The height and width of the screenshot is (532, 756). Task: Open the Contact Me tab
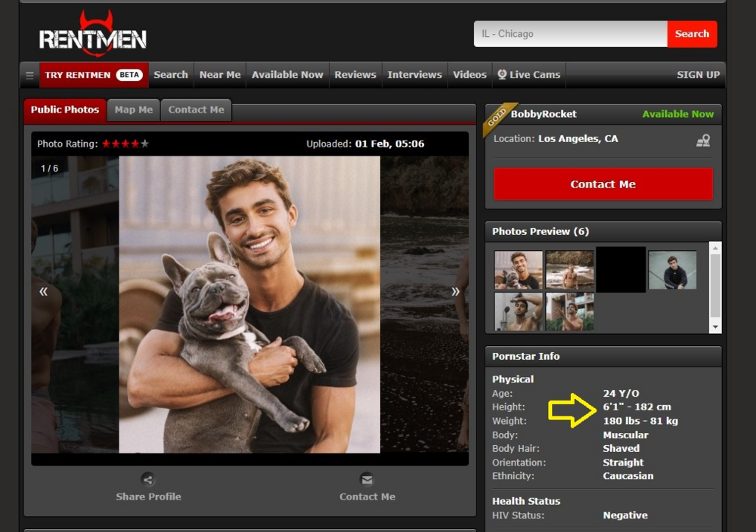[x=196, y=110]
